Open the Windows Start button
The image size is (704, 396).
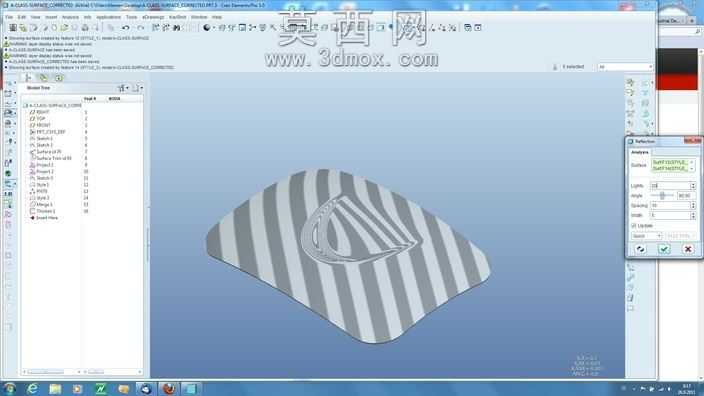click(x=9, y=388)
